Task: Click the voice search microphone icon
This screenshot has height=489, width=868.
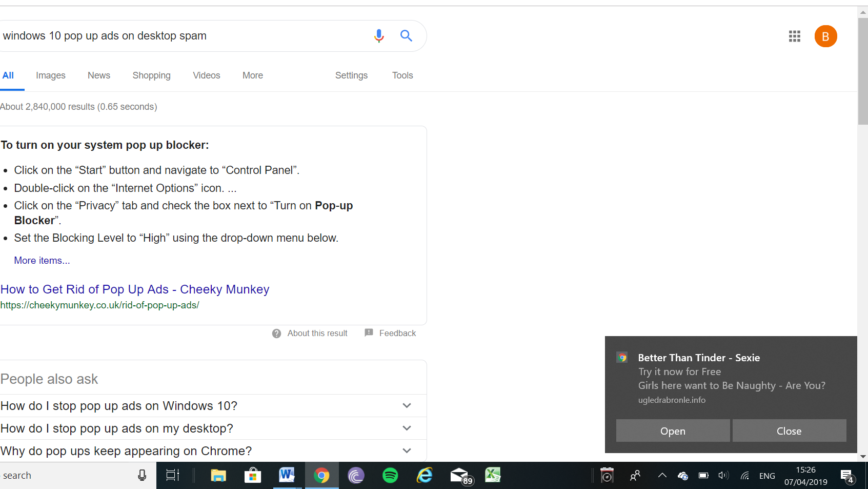Action: (x=379, y=36)
